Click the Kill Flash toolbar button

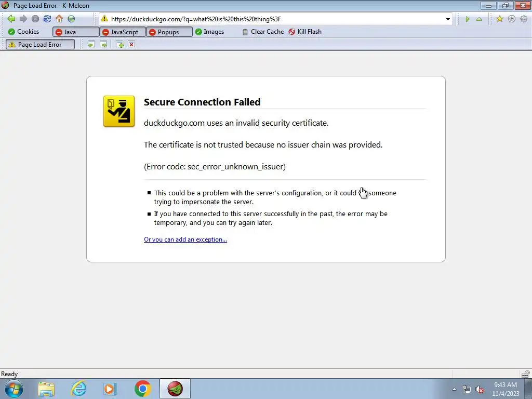coord(304,32)
